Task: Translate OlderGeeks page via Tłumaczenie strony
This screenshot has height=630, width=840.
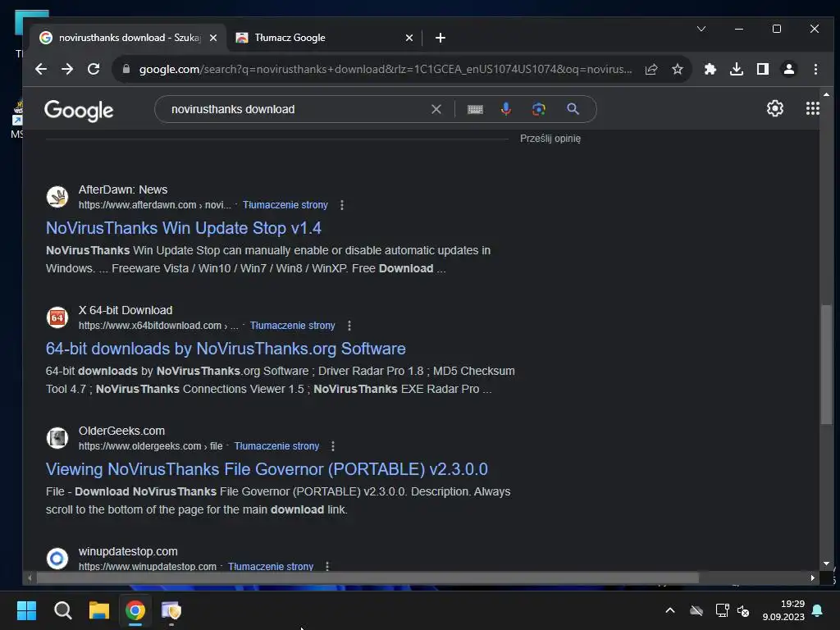Action: pyautogui.click(x=276, y=446)
